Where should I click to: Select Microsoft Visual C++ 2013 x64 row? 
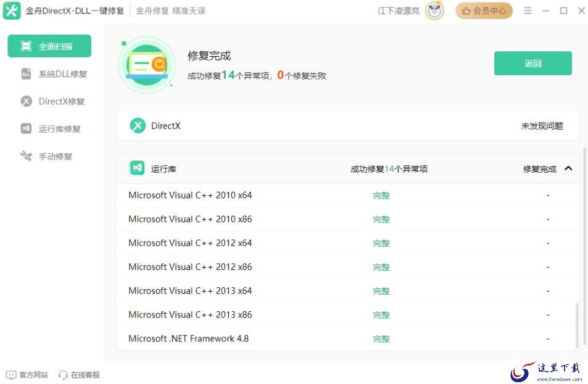(347, 291)
